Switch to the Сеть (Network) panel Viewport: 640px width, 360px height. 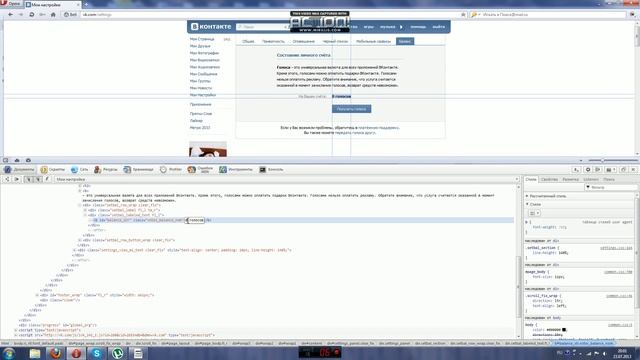coord(79,169)
